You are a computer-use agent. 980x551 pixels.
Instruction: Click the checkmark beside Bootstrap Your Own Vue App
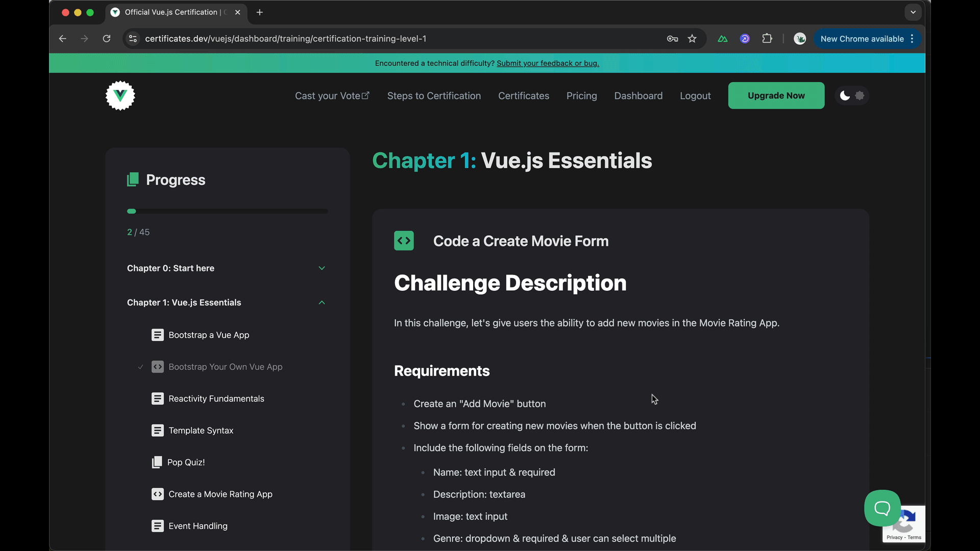[x=140, y=367]
